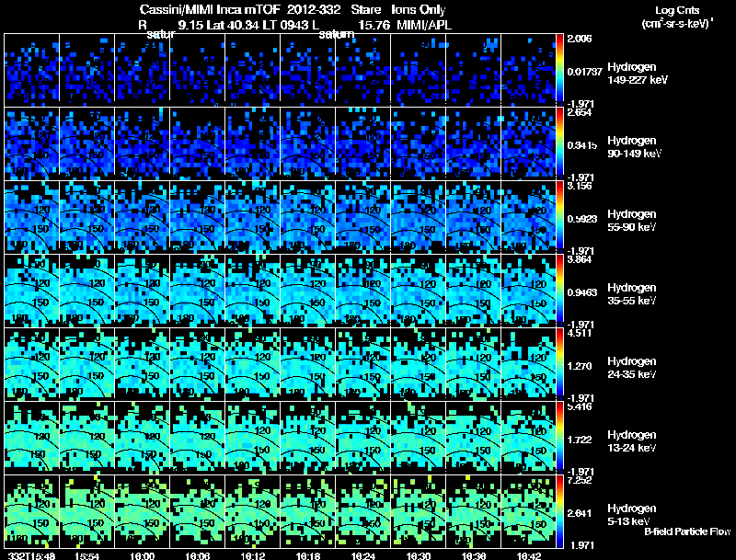Open 35-55 keV panel at 16:18
Screen dimensions: 736x560
pos(308,291)
